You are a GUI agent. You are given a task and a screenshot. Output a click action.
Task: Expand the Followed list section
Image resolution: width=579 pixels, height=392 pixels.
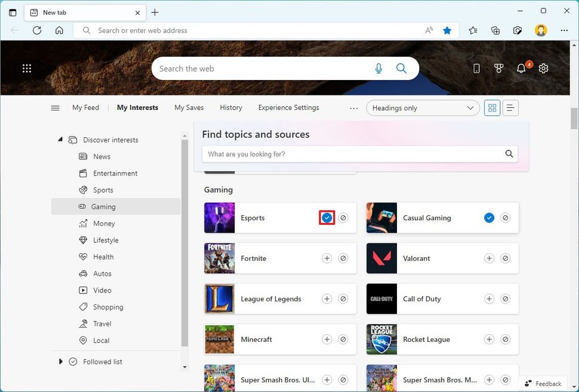[x=60, y=361]
